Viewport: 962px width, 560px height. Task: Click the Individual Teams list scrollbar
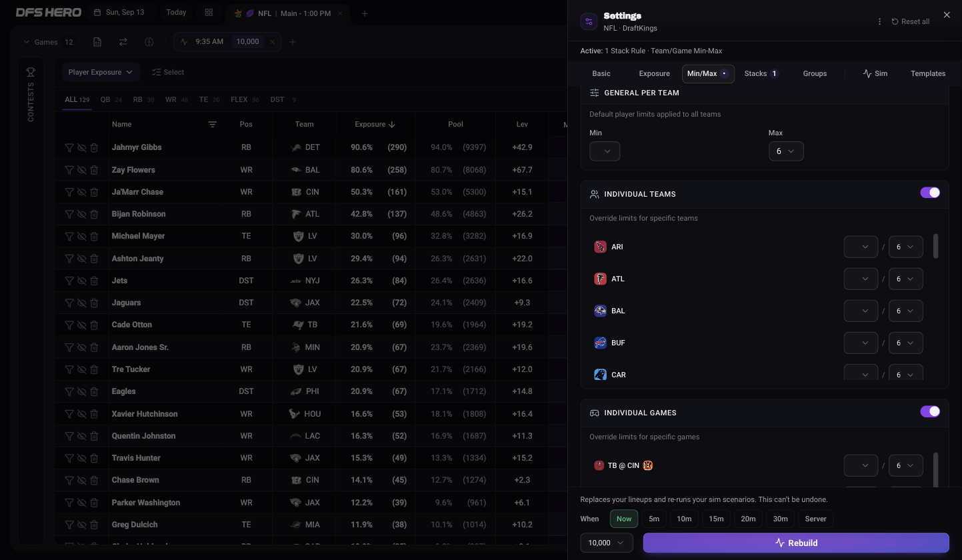coord(936,246)
